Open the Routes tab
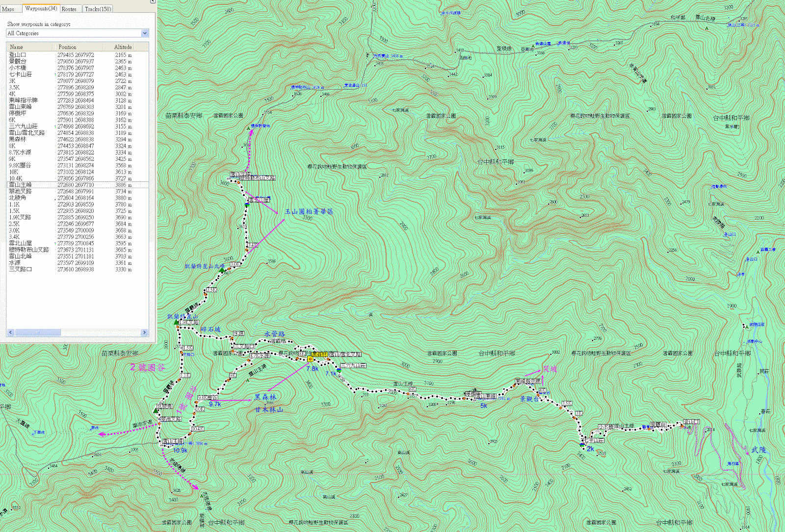The width and height of the screenshot is (785, 532). point(69,9)
